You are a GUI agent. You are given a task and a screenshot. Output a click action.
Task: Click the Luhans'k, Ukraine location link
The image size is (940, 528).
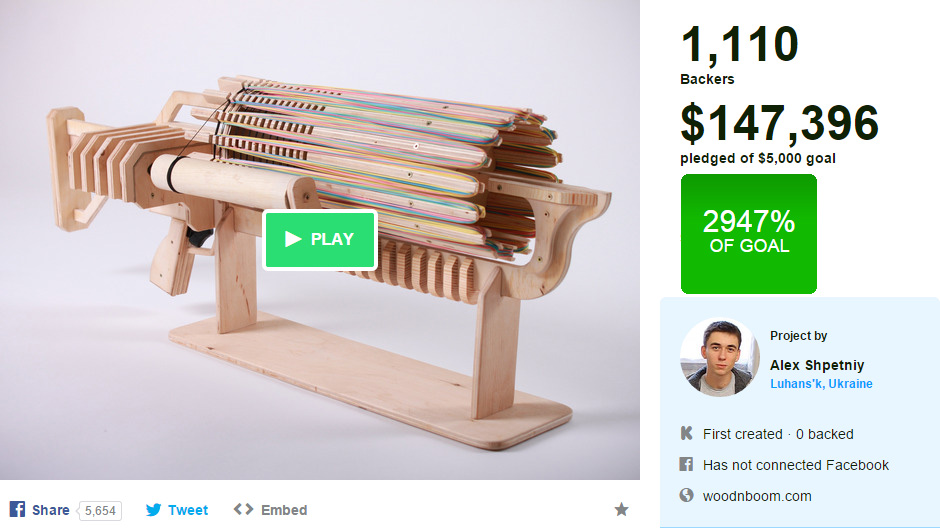[x=821, y=384]
